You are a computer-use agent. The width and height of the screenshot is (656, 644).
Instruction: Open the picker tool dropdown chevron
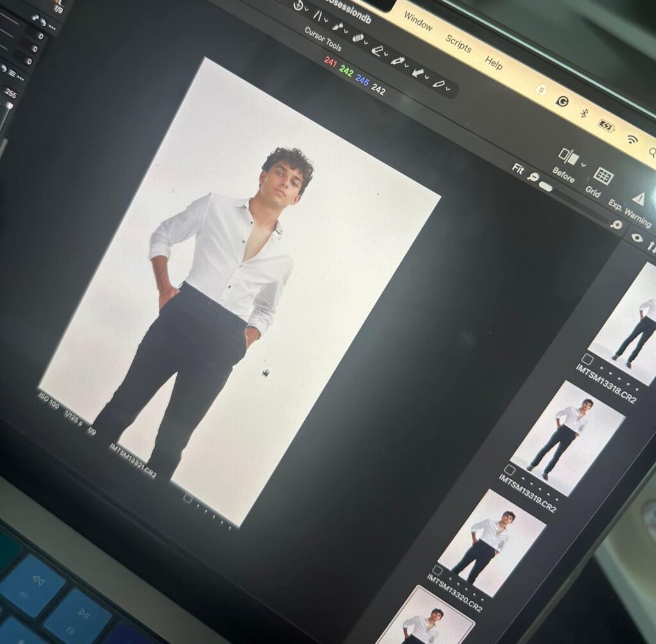point(406,66)
